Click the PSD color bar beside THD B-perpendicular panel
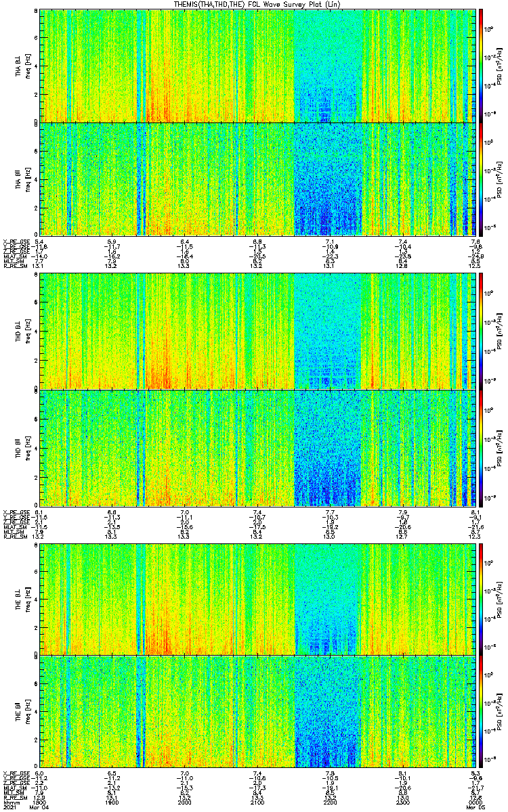508x812 pixels. pyautogui.click(x=481, y=331)
